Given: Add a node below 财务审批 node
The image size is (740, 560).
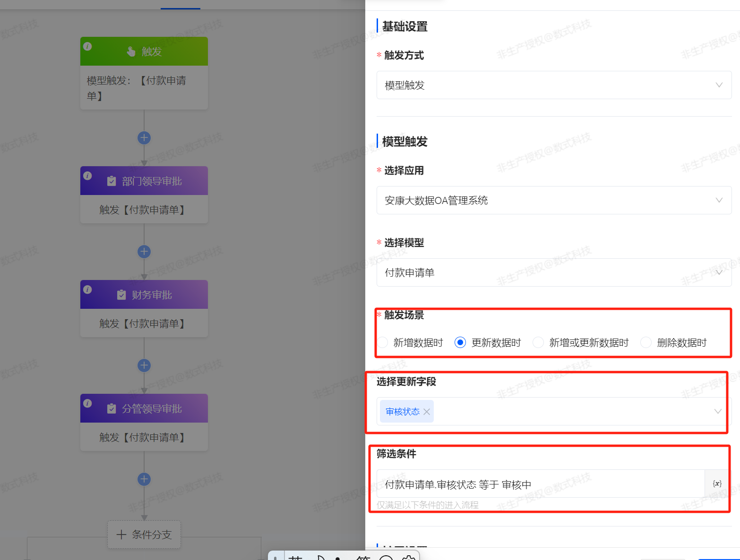Looking at the screenshot, I should pyautogui.click(x=144, y=365).
